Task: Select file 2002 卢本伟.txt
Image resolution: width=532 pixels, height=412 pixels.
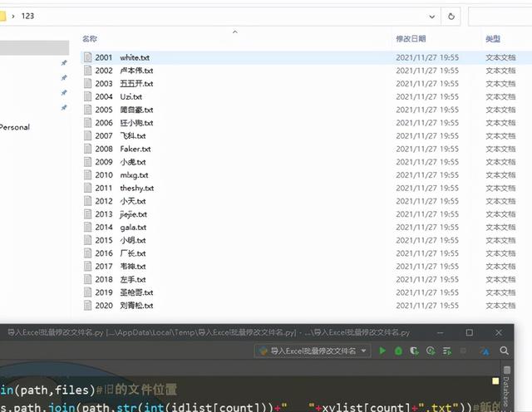Action: tap(124, 71)
